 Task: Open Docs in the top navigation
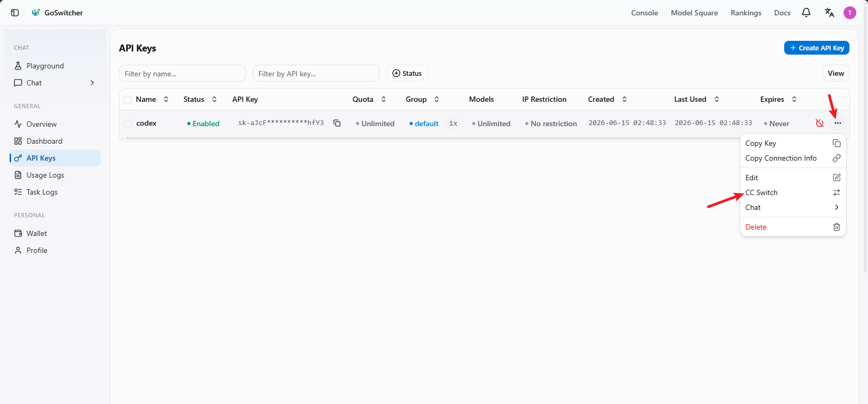[x=782, y=13]
